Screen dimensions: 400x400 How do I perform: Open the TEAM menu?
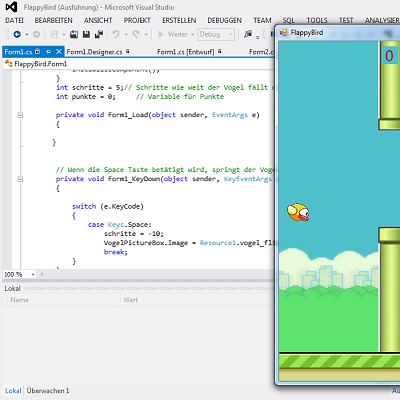click(262, 20)
